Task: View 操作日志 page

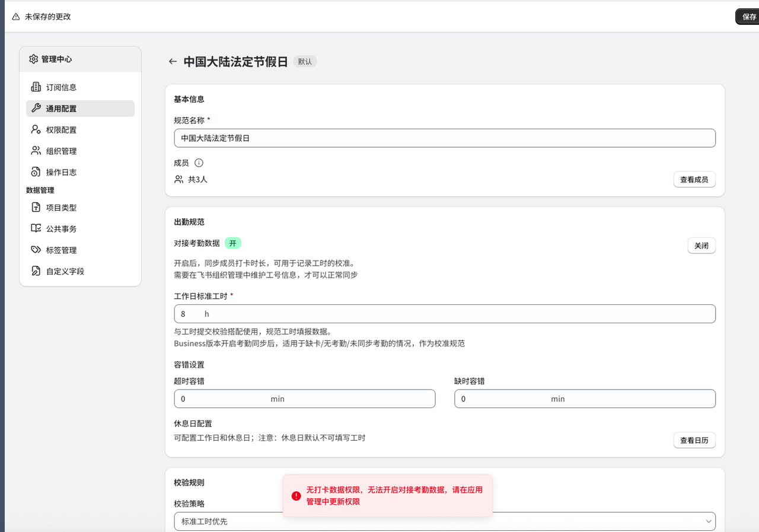Action: 61,172
